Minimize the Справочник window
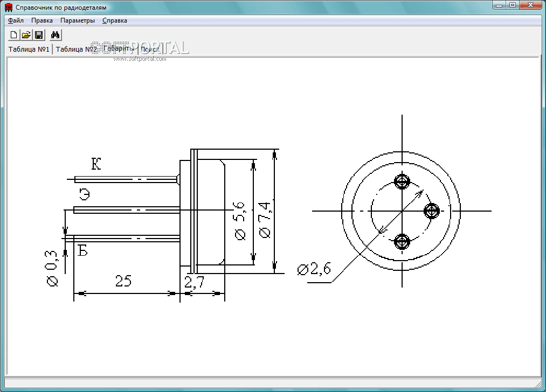This screenshot has width=546, height=392. pyautogui.click(x=499, y=5)
